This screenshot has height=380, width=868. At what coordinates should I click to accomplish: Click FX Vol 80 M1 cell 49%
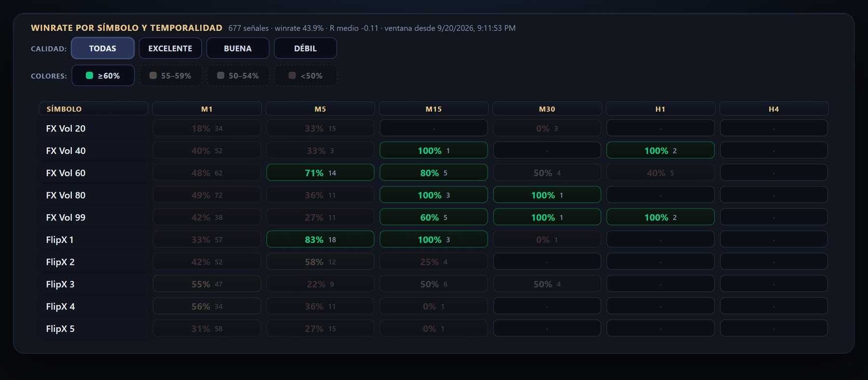pyautogui.click(x=207, y=195)
